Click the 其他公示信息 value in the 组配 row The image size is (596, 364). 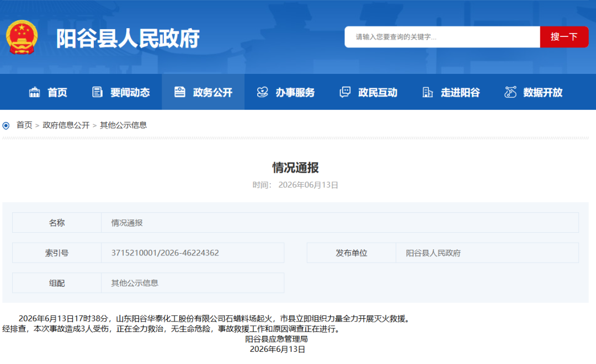135,283
